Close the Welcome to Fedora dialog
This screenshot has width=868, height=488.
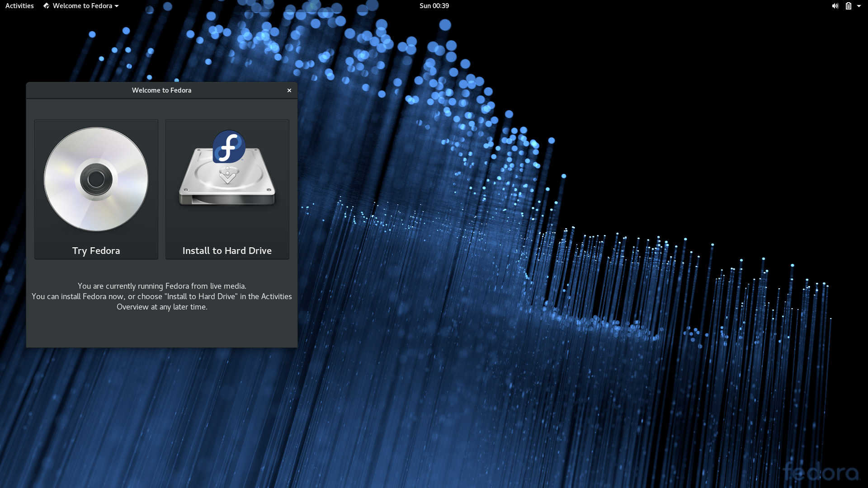pyautogui.click(x=289, y=90)
